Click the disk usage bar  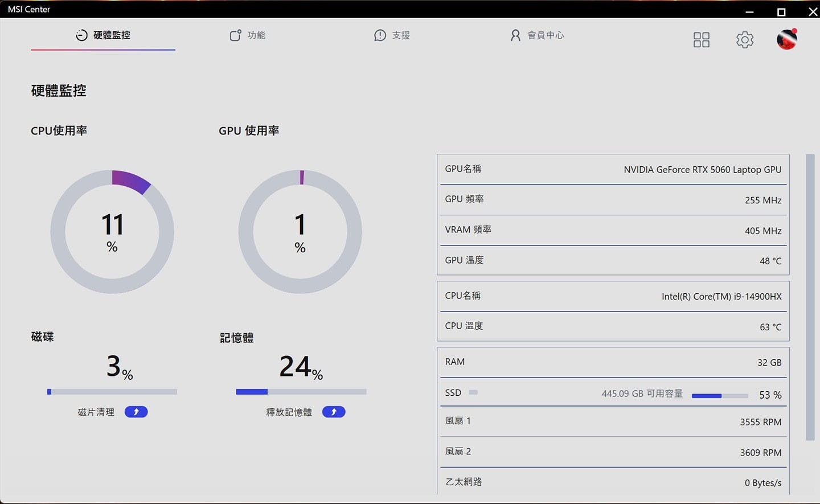pyautogui.click(x=112, y=392)
